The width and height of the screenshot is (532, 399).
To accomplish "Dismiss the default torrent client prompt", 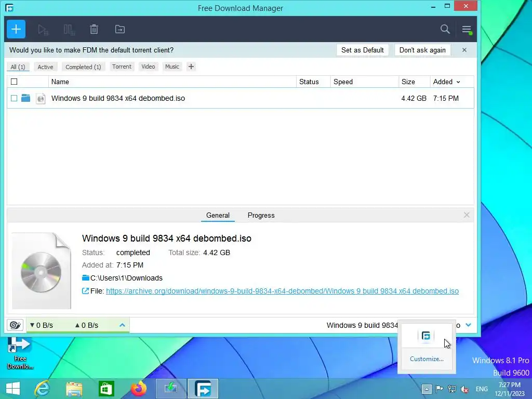I will 464,50.
